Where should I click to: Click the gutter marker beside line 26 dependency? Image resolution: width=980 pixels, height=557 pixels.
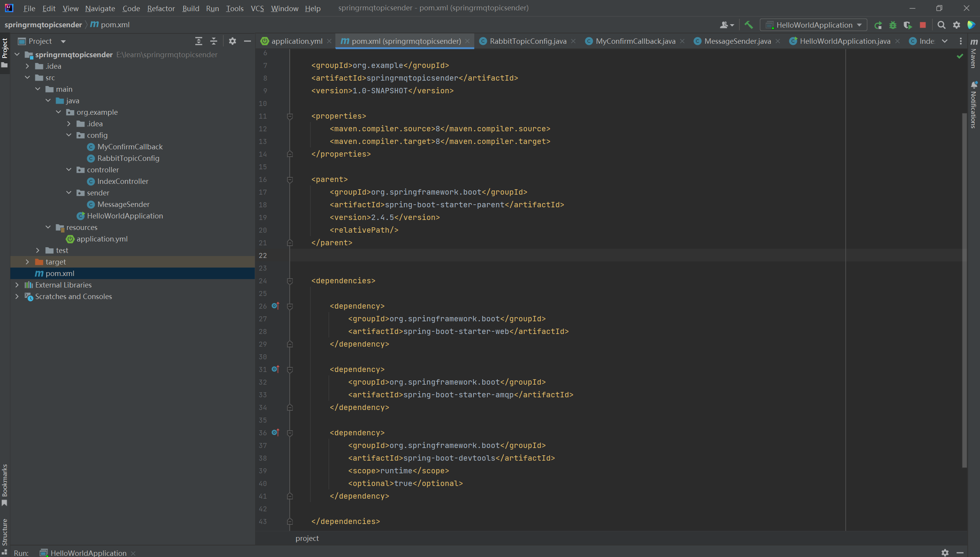[x=275, y=306]
